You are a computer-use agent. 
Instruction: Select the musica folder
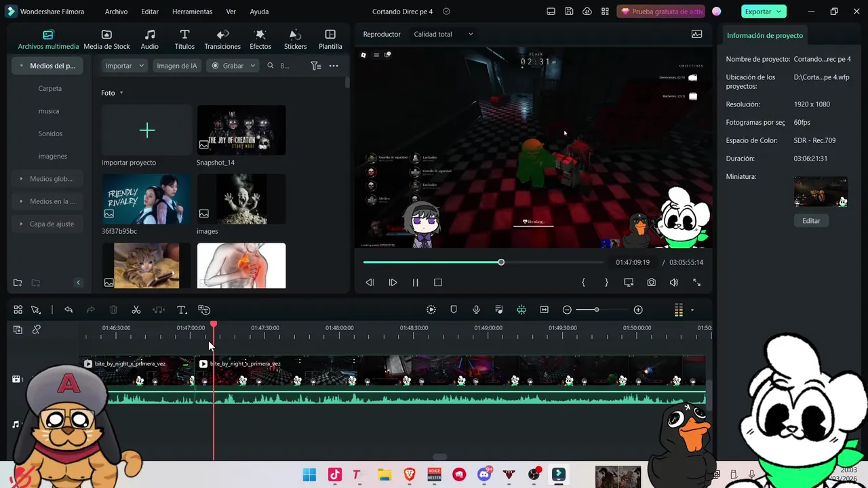click(x=49, y=110)
